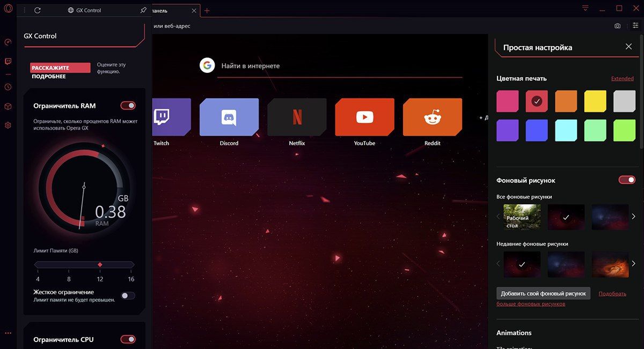Select the mint green color swatch
Viewport: 644px width, 349px height.
coord(595,130)
